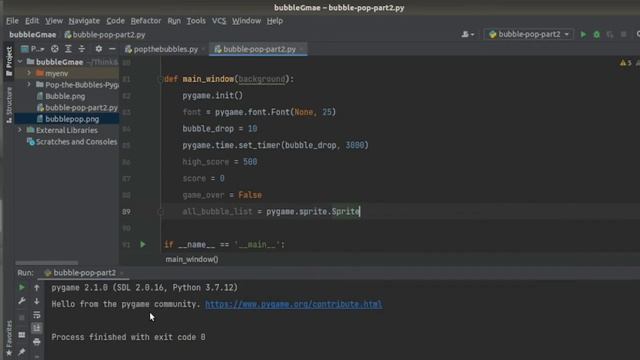This screenshot has height=360, width=640.
Task: Rerun program with Run panel green arrow
Action: point(22,288)
